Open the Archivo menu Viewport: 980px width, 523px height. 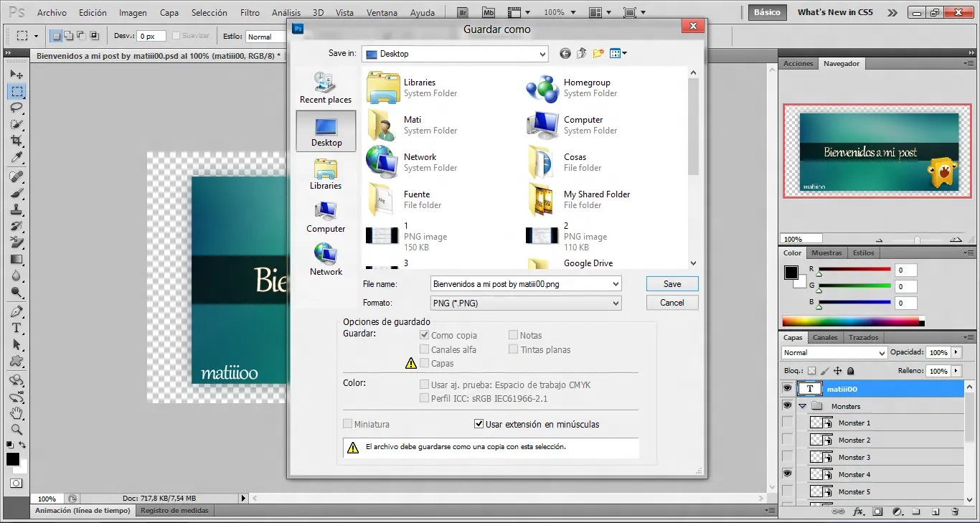52,13
